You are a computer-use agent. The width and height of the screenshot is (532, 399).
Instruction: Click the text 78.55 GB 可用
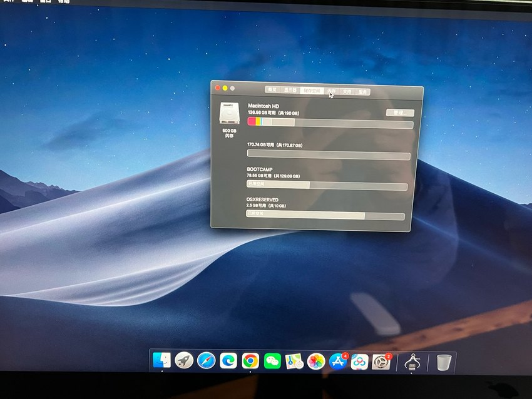[259, 176]
